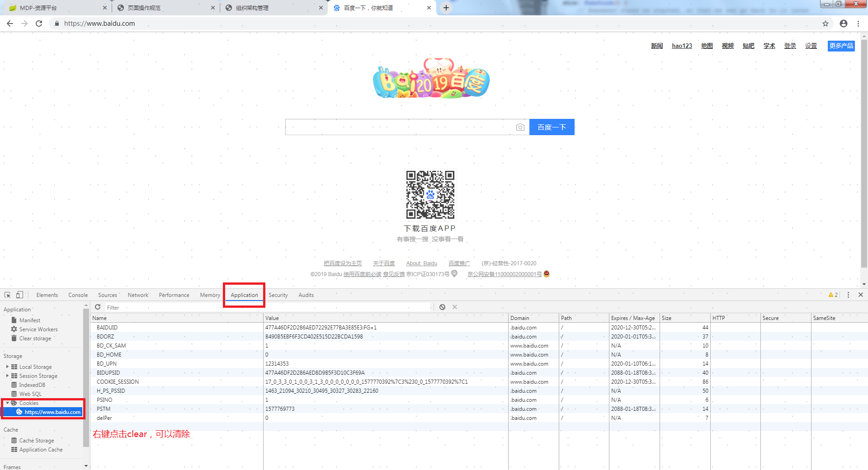This screenshot has height=470, width=868.
Task: Refresh the cookies list with the reload icon
Action: [x=98, y=307]
